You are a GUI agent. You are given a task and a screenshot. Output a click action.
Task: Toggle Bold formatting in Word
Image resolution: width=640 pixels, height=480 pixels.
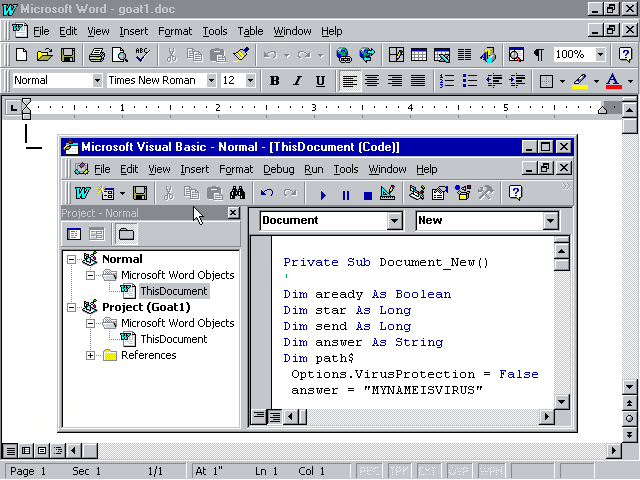(x=275, y=81)
